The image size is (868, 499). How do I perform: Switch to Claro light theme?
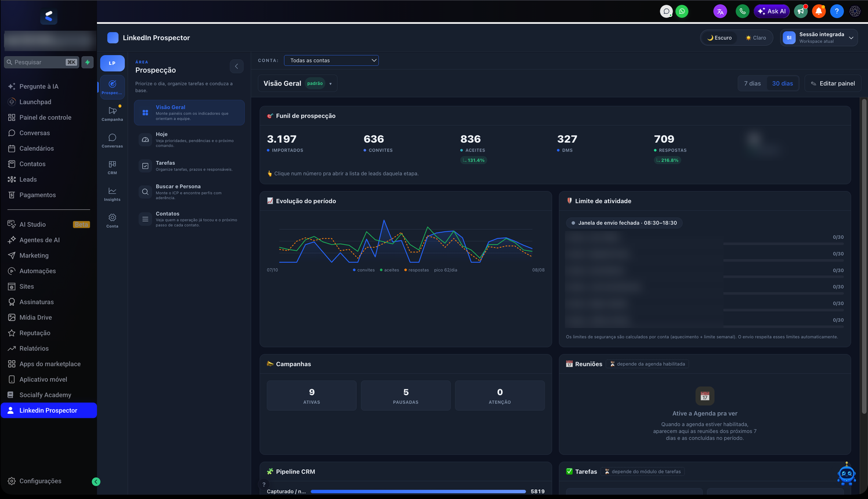(755, 38)
